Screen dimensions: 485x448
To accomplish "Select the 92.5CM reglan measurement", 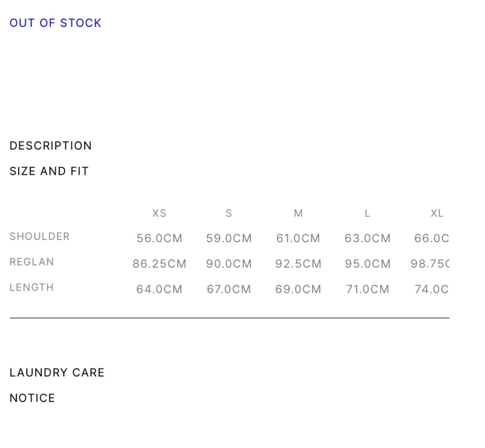I will click(298, 264).
